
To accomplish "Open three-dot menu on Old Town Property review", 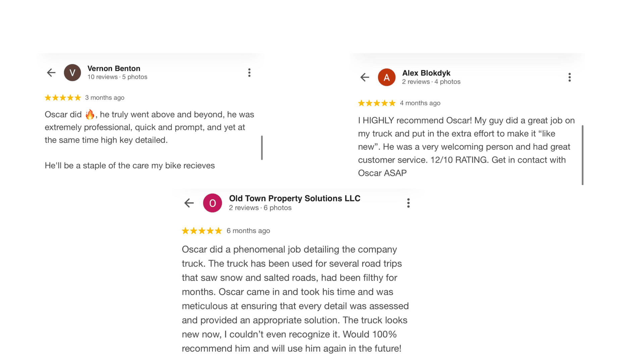I will pos(408,203).
